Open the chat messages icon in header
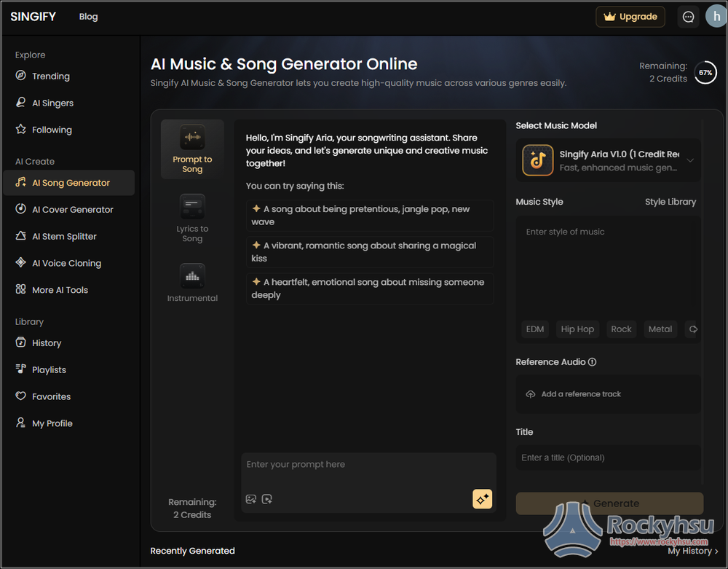Screen dimensions: 728x569 pos(688,17)
